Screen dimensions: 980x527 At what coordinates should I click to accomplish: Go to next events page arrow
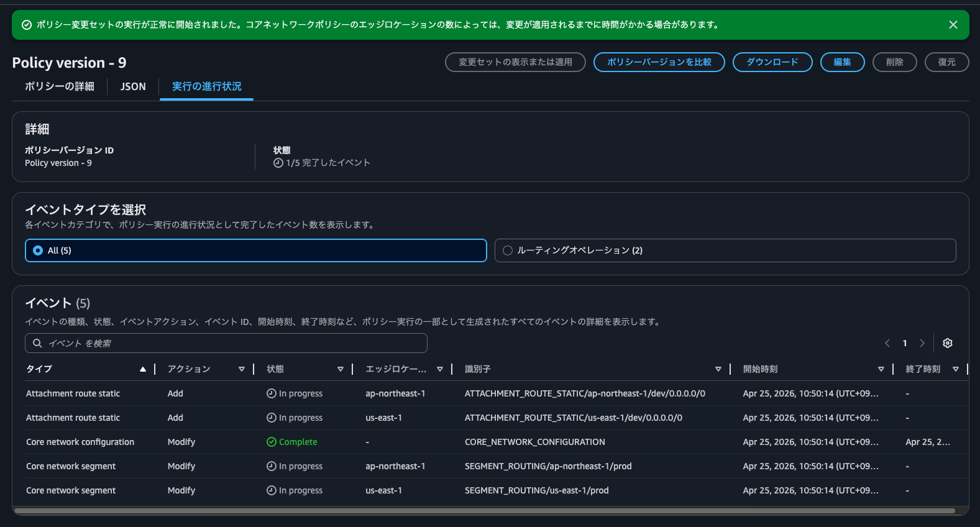click(922, 343)
